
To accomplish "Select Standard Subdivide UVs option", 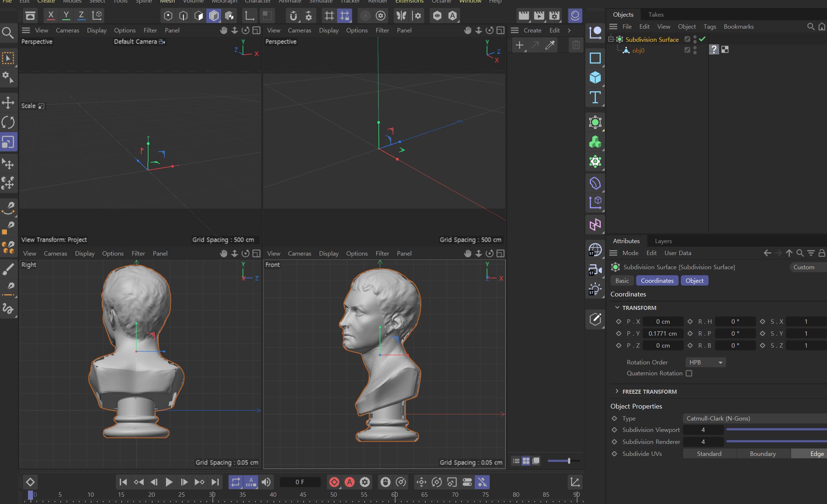I will pos(709,454).
